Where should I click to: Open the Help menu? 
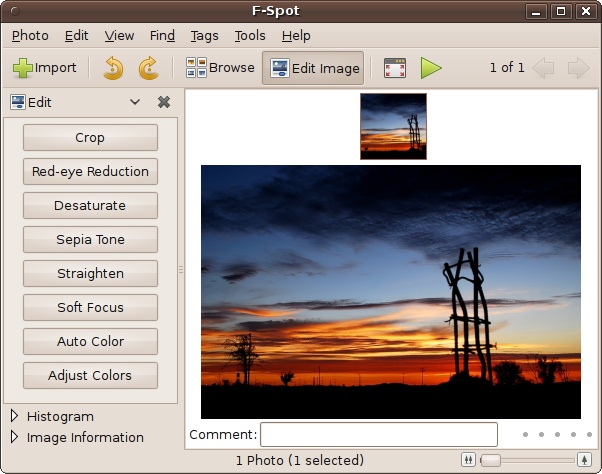coord(296,36)
